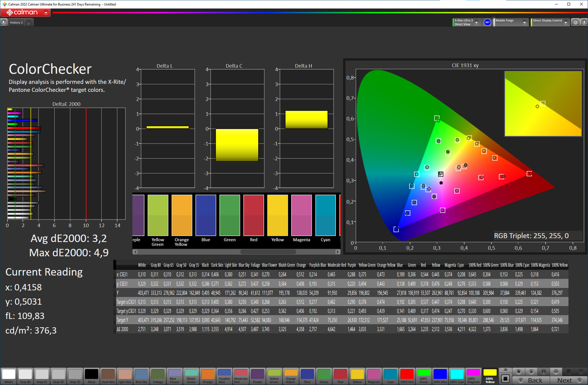Screen dimensions: 588x385
Task: Select the White patch in the bottom strip
Action: tap(9, 376)
